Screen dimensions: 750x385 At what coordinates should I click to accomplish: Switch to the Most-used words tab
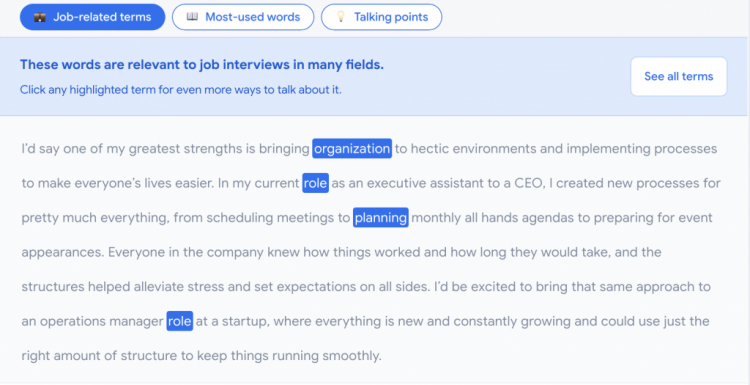243,17
